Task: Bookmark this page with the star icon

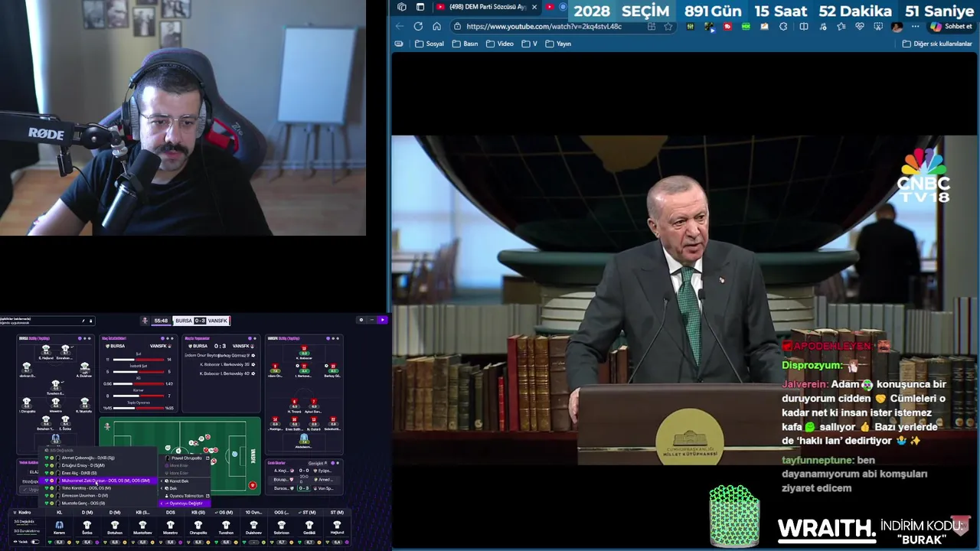Action: click(x=668, y=26)
